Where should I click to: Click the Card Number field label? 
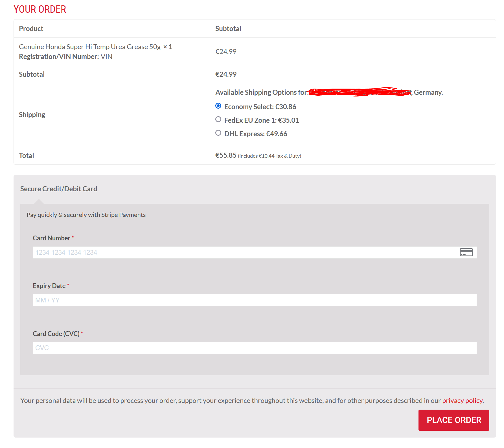tap(51, 238)
